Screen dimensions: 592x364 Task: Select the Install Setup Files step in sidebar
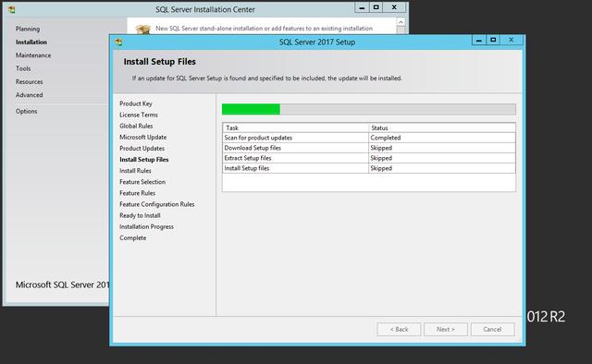[x=144, y=160]
